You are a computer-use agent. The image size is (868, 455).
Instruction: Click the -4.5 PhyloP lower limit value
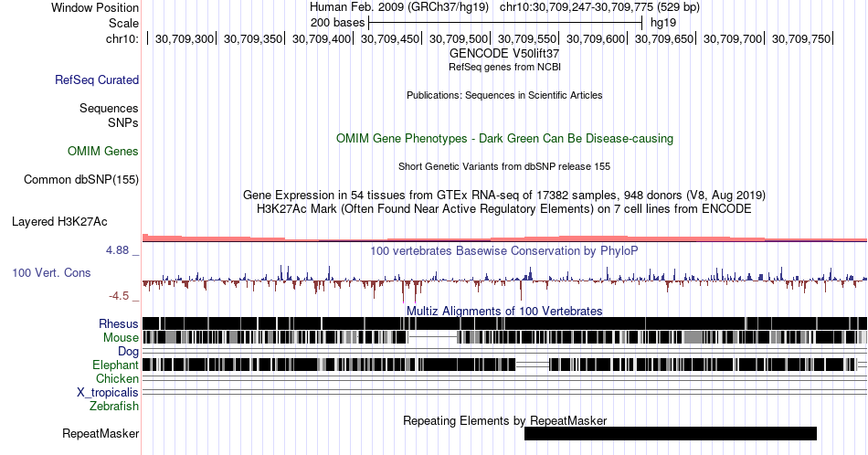[x=119, y=296]
